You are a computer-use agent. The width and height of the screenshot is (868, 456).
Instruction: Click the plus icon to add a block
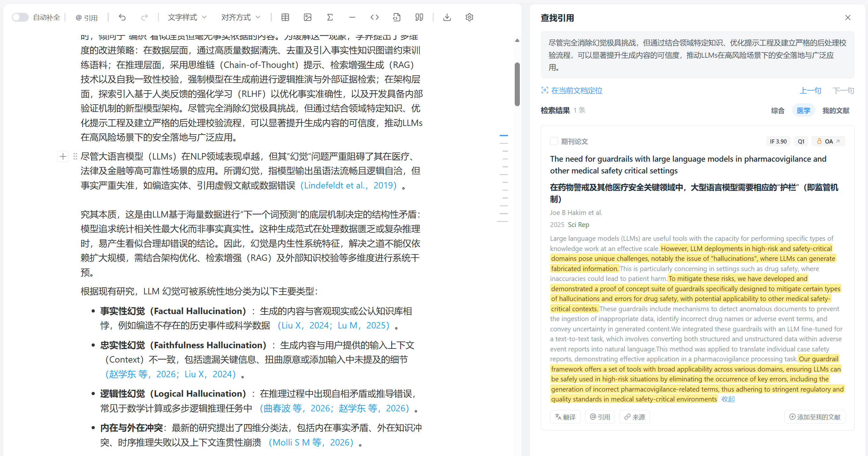pos(63,156)
